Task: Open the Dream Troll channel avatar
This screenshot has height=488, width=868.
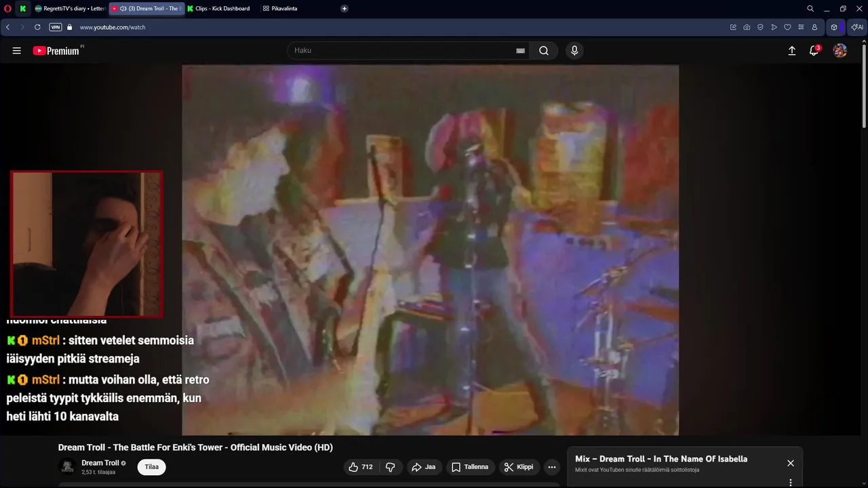Action: pyautogui.click(x=67, y=467)
